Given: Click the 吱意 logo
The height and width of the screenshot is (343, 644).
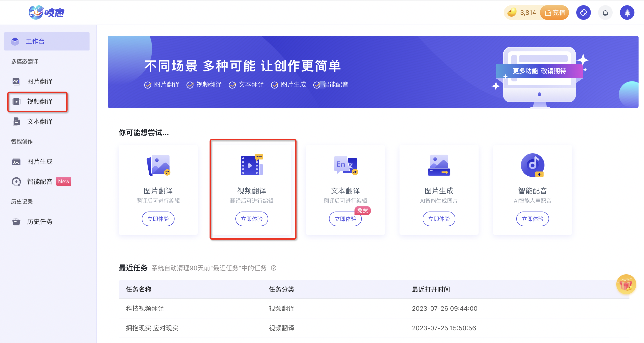Looking at the screenshot, I should click(x=47, y=12).
